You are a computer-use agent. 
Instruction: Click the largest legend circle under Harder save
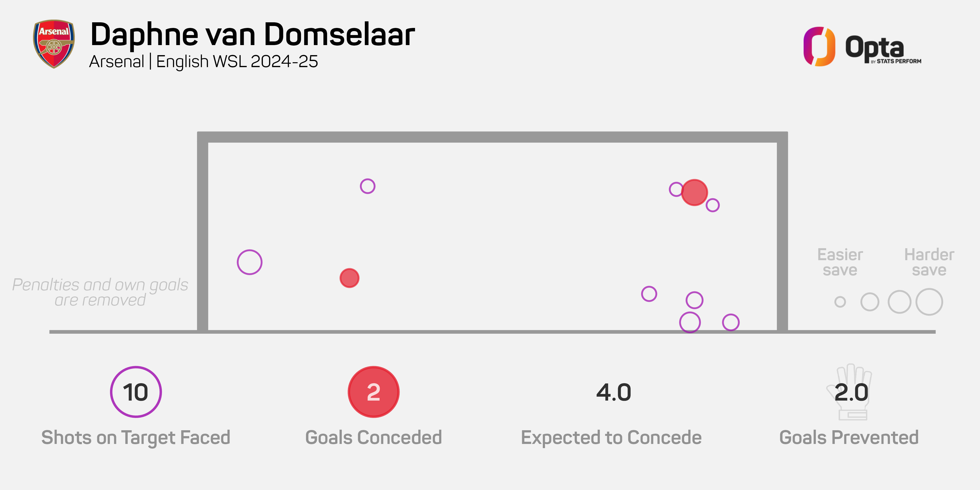click(929, 302)
